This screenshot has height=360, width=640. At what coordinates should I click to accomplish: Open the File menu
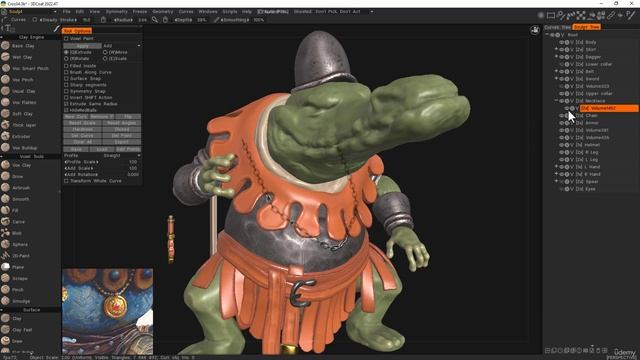pyautogui.click(x=67, y=12)
